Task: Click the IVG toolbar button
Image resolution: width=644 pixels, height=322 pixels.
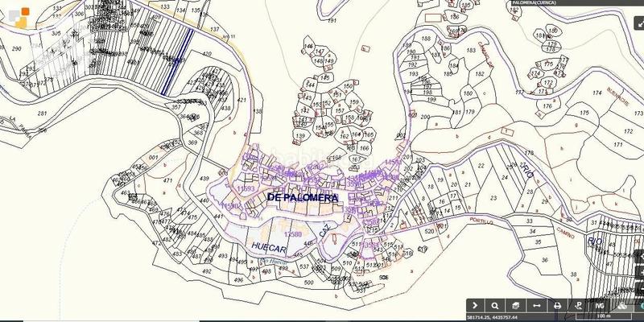Action: 600,306
